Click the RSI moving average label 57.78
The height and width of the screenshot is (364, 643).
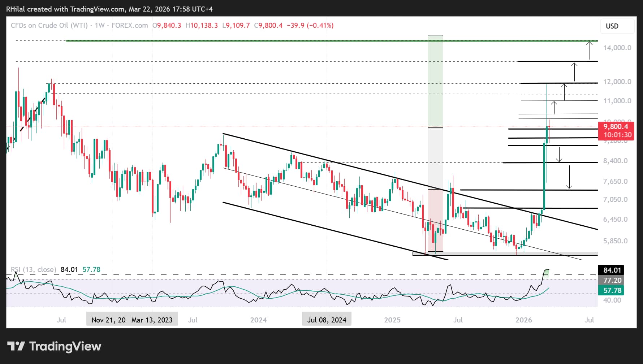[x=612, y=290]
